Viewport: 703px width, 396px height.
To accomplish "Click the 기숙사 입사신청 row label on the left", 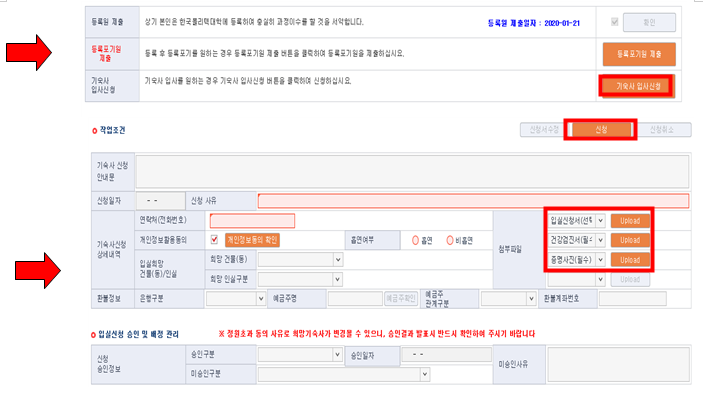I will (x=103, y=85).
